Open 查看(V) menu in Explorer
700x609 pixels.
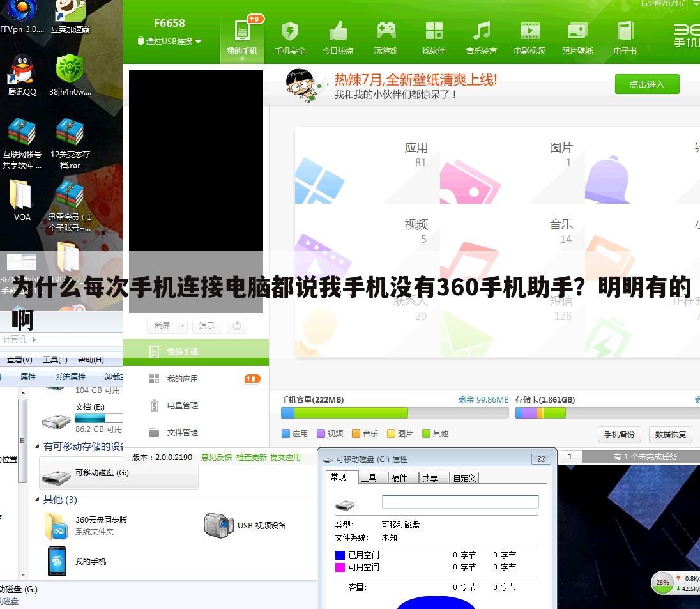[x=19, y=360]
